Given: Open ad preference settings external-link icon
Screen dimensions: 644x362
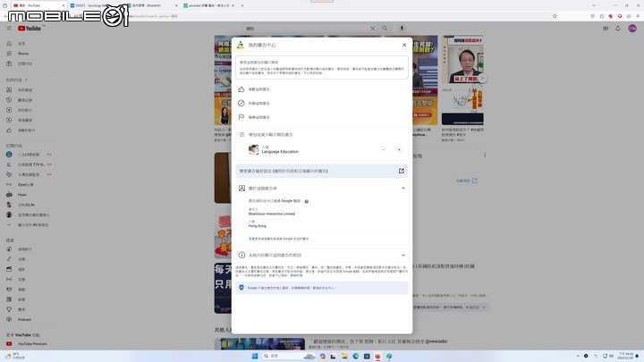Looking at the screenshot, I should [x=402, y=171].
